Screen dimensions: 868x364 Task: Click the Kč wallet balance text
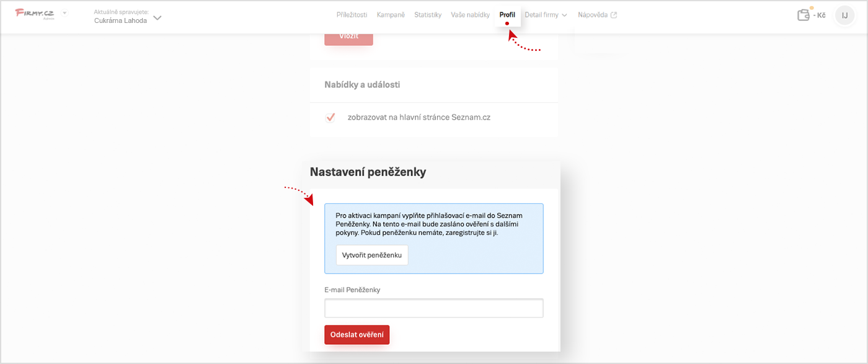coord(820,16)
